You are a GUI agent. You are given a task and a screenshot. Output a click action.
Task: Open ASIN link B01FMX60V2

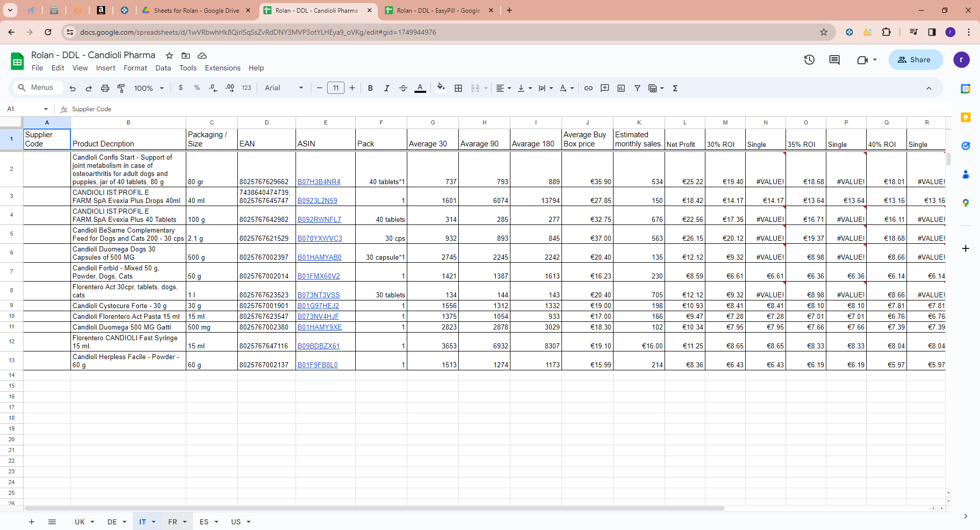click(x=318, y=276)
